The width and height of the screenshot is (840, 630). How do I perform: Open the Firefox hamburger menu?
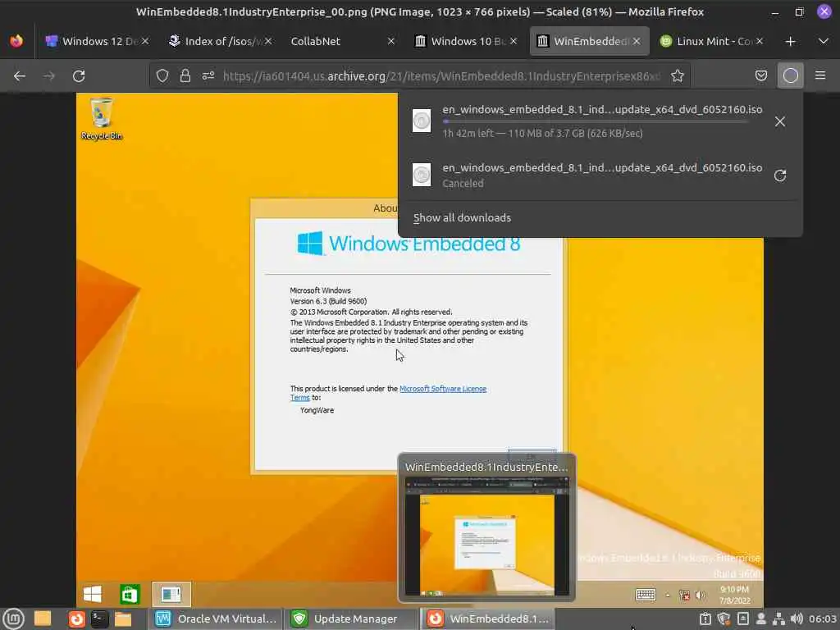(x=820, y=75)
